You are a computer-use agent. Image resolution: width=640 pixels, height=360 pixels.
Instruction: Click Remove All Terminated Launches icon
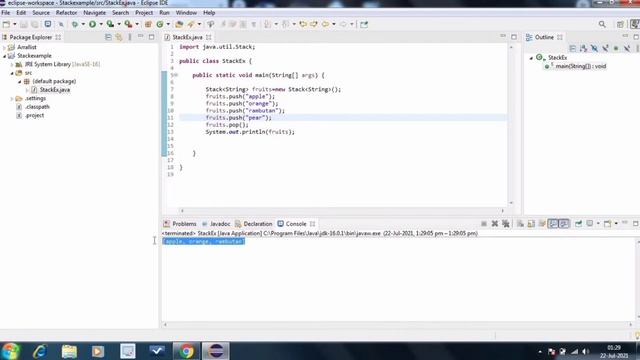506,224
